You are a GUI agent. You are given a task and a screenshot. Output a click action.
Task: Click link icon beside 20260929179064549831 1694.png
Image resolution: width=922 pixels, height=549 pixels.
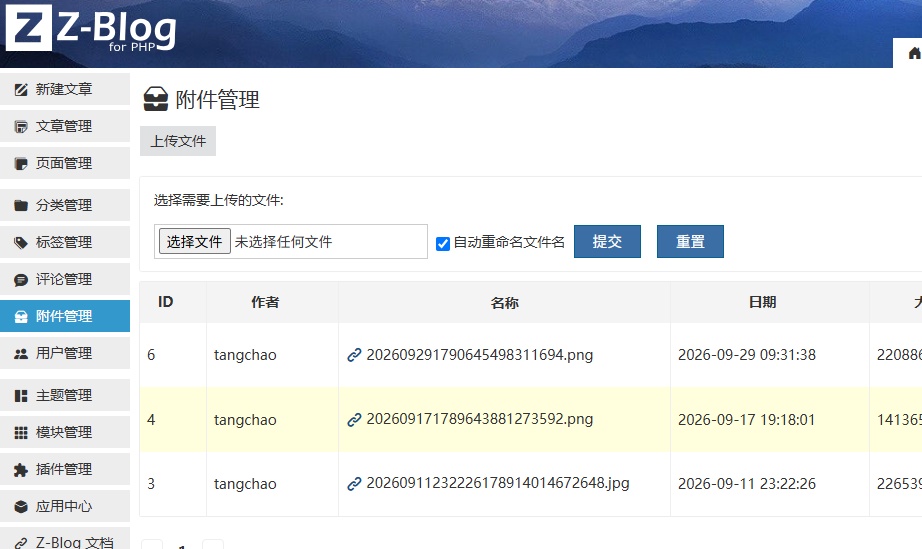[354, 355]
